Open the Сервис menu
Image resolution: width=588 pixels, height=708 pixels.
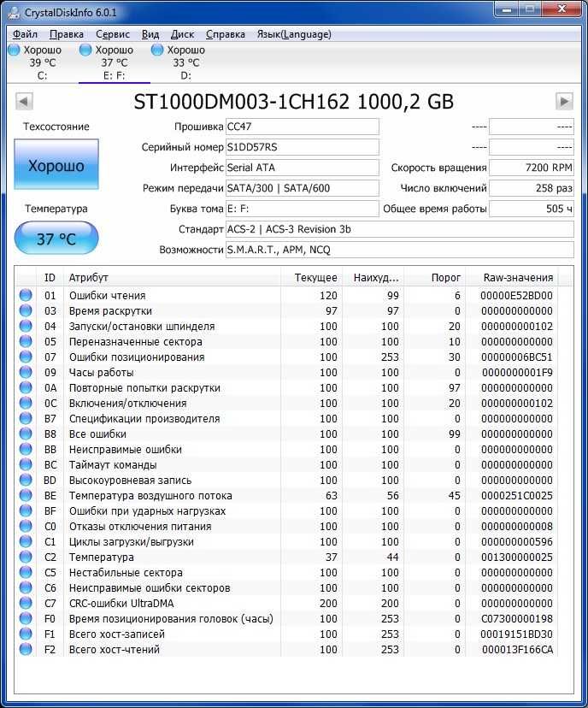112,34
